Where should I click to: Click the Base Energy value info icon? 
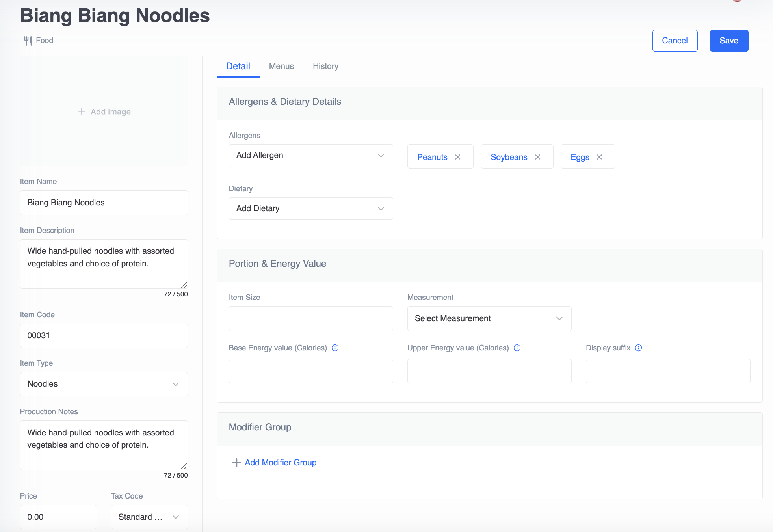pos(335,348)
